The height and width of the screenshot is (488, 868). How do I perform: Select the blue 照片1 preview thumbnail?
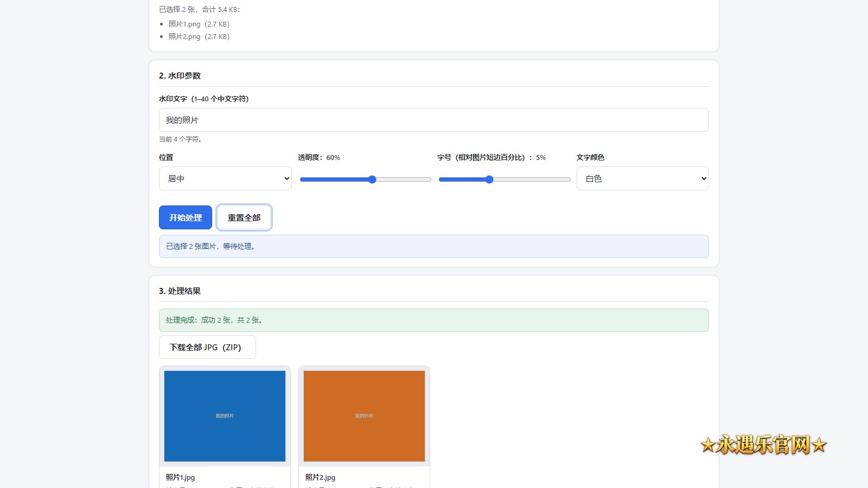(x=225, y=416)
